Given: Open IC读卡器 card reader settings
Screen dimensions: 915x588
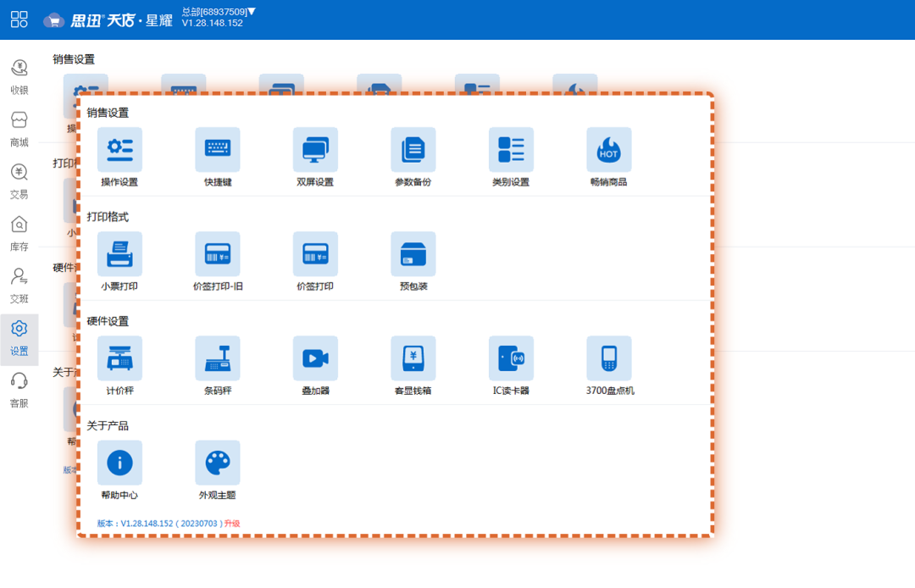Looking at the screenshot, I should (511, 358).
